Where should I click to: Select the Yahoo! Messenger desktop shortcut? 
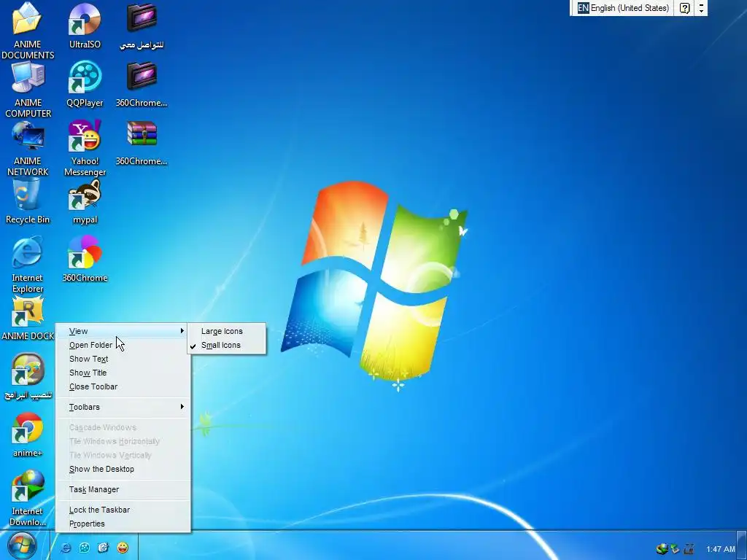(85, 136)
